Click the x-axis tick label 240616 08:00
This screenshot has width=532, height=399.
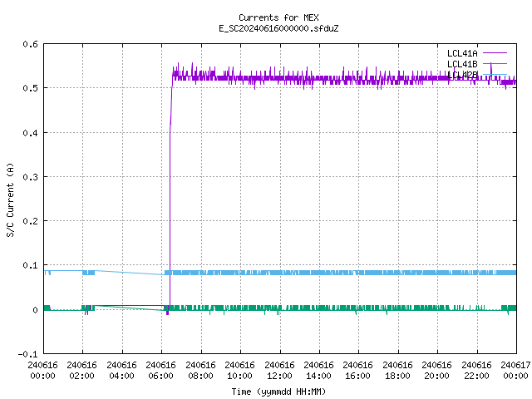pyautogui.click(x=200, y=371)
